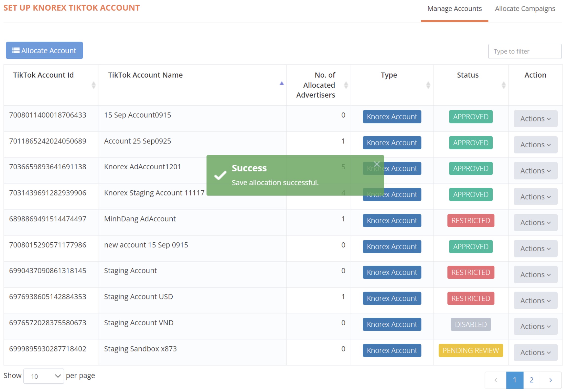Viewport: 567px width, 392px height.
Task: Open Actions for Staging Account VND
Action: [535, 327]
